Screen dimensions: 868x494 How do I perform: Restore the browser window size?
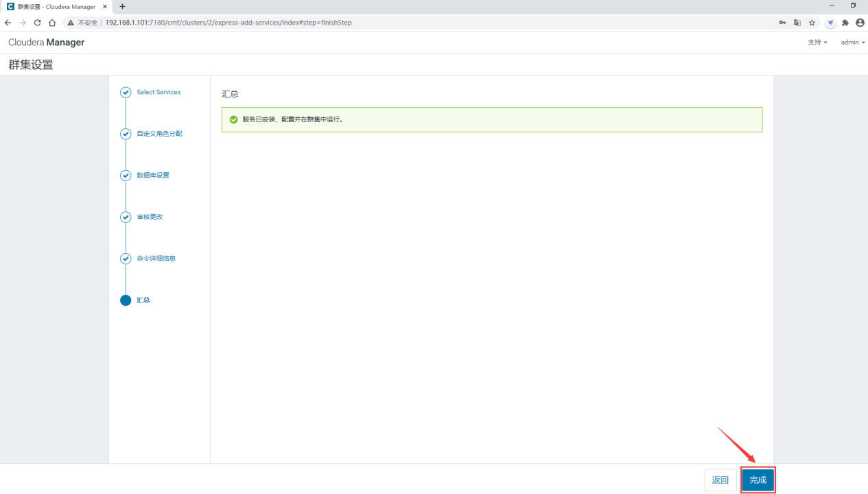(x=854, y=5)
